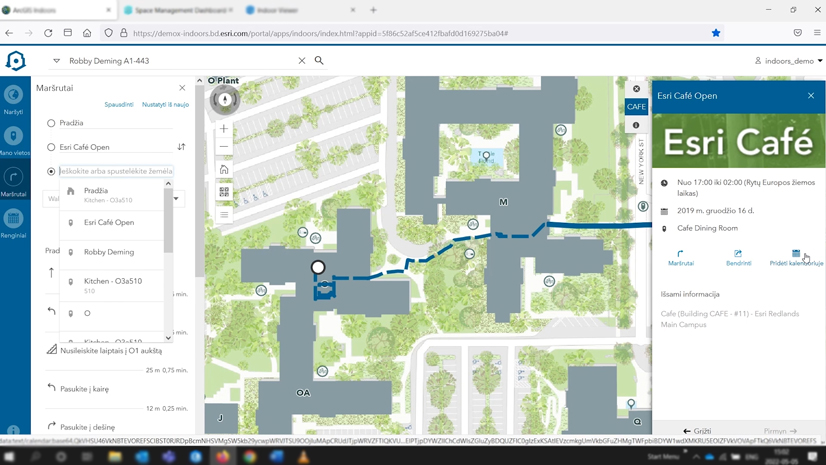Image resolution: width=826 pixels, height=465 pixels.
Task: Click step Pasukite į dešinę
Action: click(x=87, y=427)
